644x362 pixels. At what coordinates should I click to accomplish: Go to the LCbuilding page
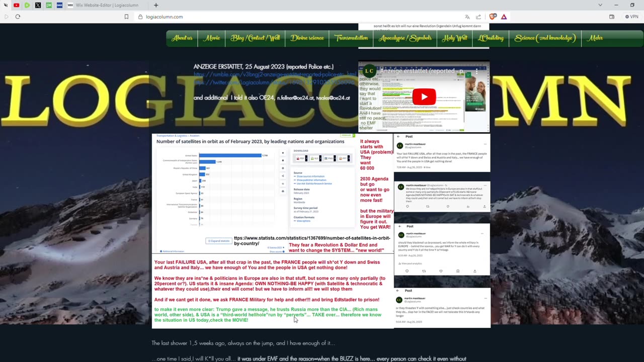[x=491, y=38]
